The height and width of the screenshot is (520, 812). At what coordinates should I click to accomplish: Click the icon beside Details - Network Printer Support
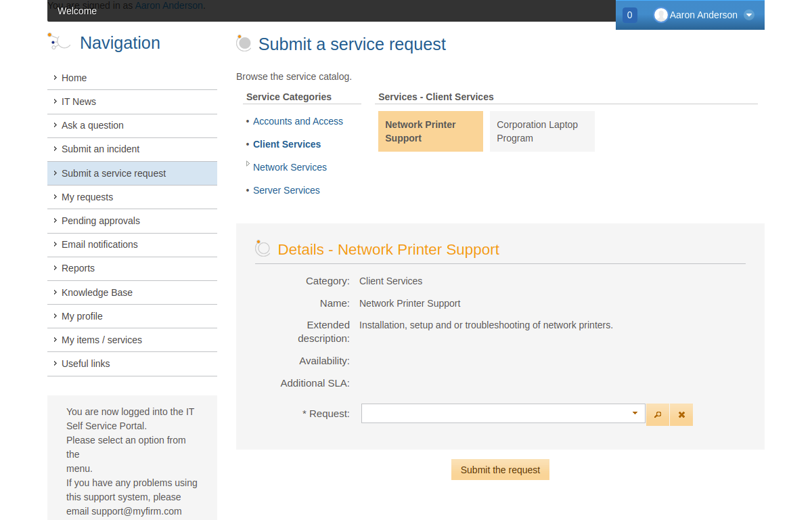click(263, 248)
